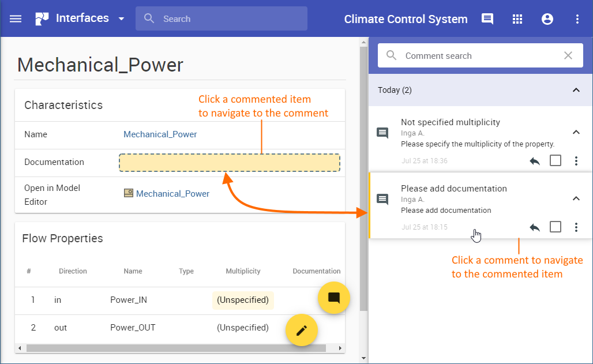
Task: Open top bar more options menu
Action: coord(577,18)
